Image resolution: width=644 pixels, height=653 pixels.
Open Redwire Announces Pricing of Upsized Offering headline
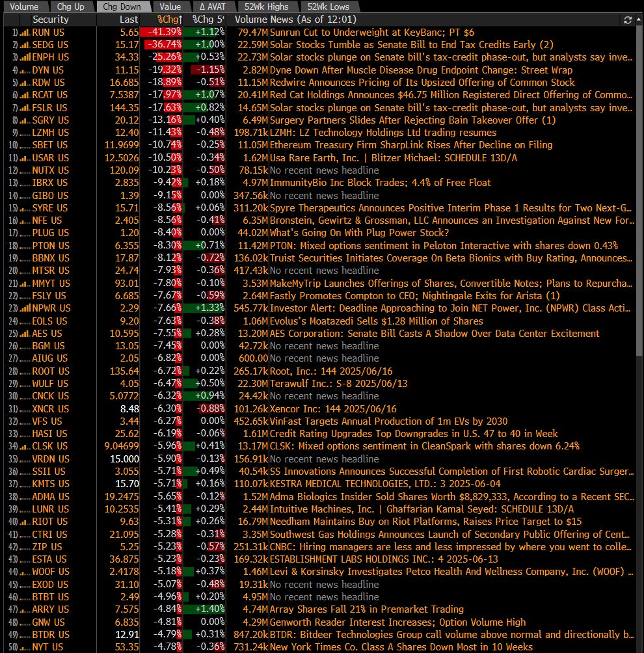[422, 83]
